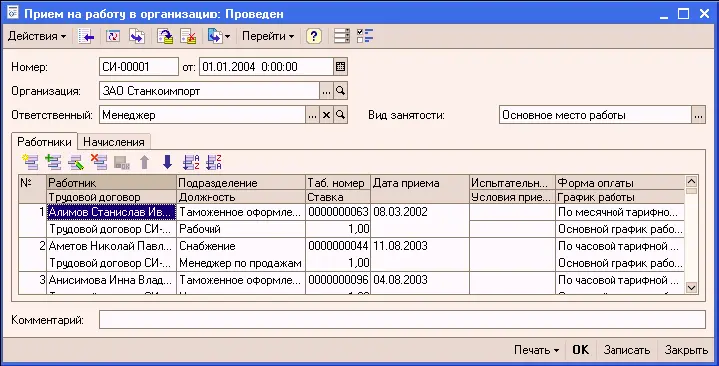Click the checklist settings icon in toolbar
Viewport: 719px width, 366px height.
[x=365, y=36]
